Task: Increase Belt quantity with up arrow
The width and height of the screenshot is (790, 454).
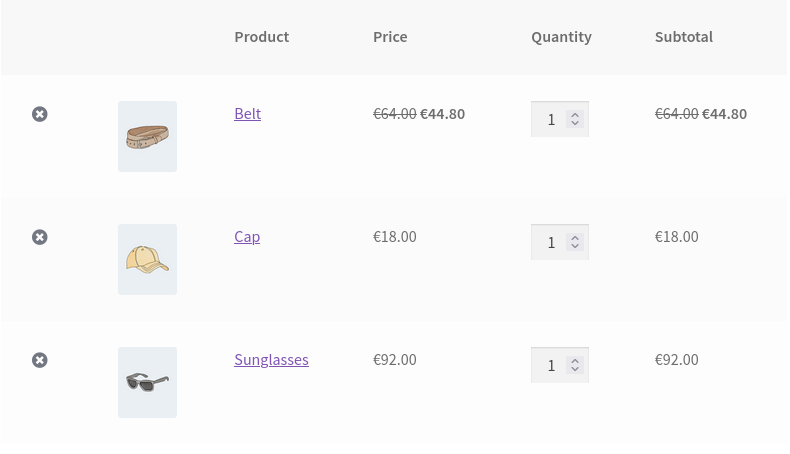Action: point(575,115)
